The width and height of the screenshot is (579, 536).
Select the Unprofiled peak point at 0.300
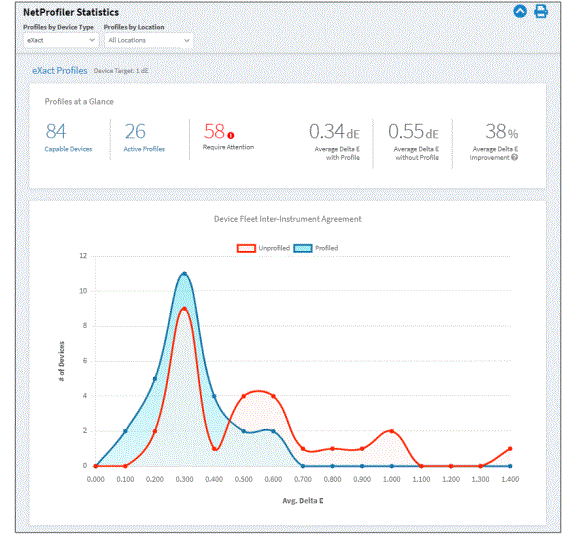click(184, 309)
